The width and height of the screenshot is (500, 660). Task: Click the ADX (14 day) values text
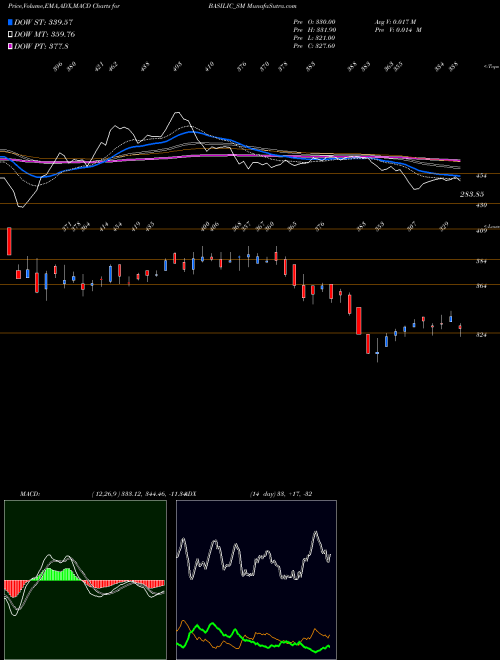(281, 494)
